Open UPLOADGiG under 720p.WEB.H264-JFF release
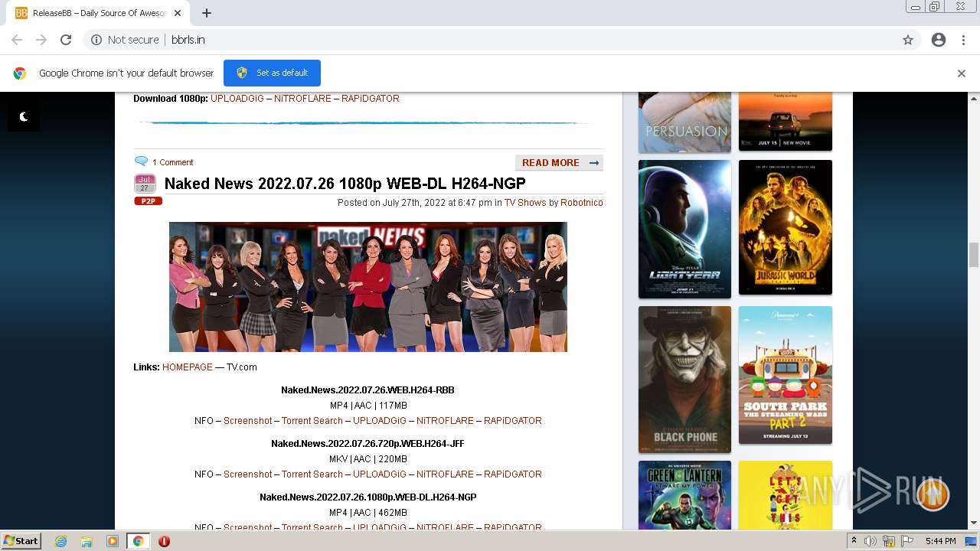The width and height of the screenshot is (980, 551). pos(380,474)
